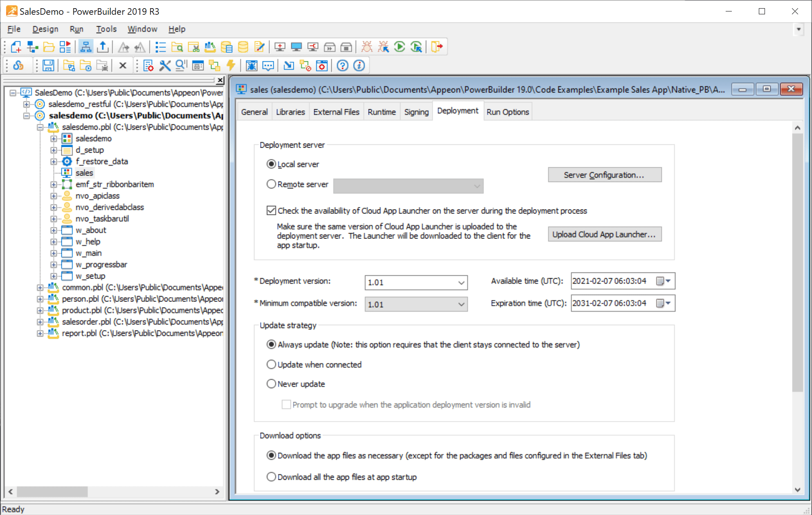Click the cloud link icon on second toolbar
The height and width of the screenshot is (515, 812).
[x=18, y=65]
